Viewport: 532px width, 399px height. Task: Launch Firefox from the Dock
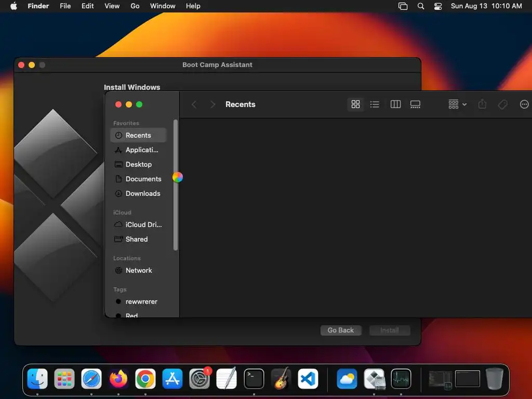pos(118,378)
